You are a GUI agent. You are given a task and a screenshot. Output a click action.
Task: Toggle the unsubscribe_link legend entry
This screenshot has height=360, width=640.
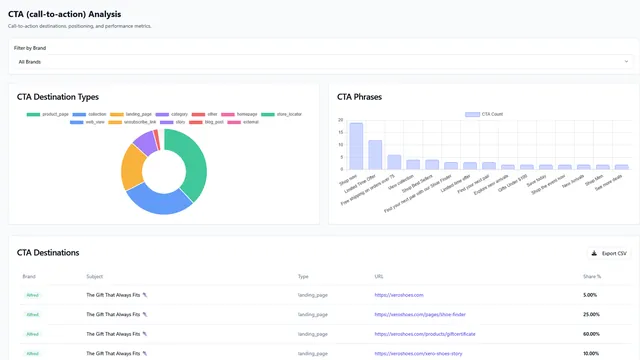click(x=132, y=122)
